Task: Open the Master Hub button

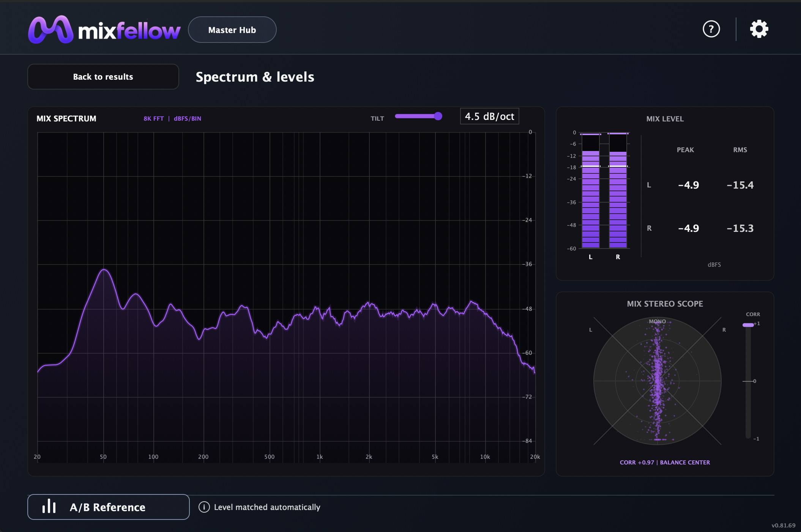Action: (232, 30)
